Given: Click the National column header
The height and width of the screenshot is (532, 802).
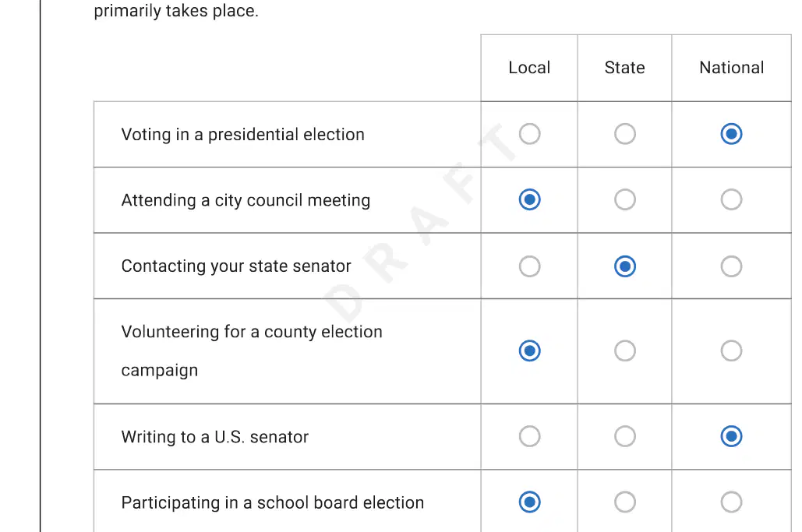Looking at the screenshot, I should (x=731, y=68).
